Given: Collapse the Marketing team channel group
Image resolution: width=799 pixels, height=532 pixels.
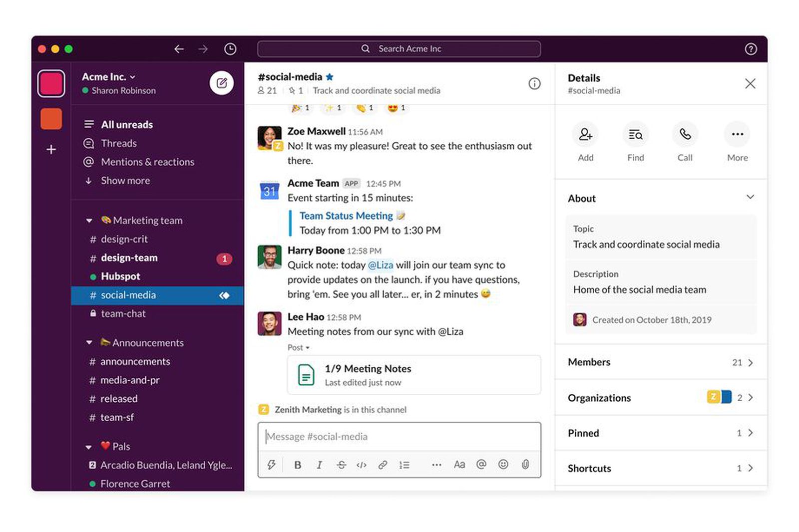Looking at the screenshot, I should pyautogui.click(x=89, y=220).
